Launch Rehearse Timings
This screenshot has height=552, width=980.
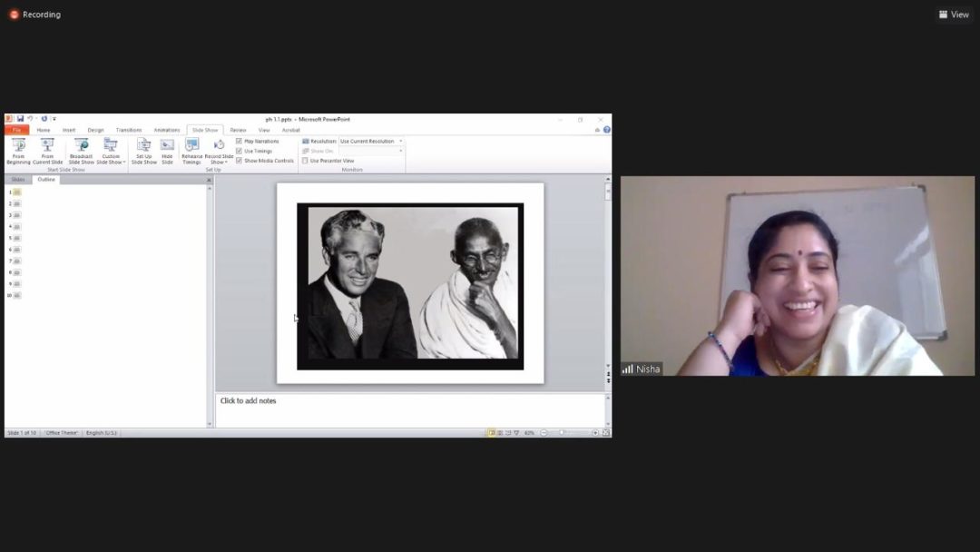pyautogui.click(x=191, y=152)
